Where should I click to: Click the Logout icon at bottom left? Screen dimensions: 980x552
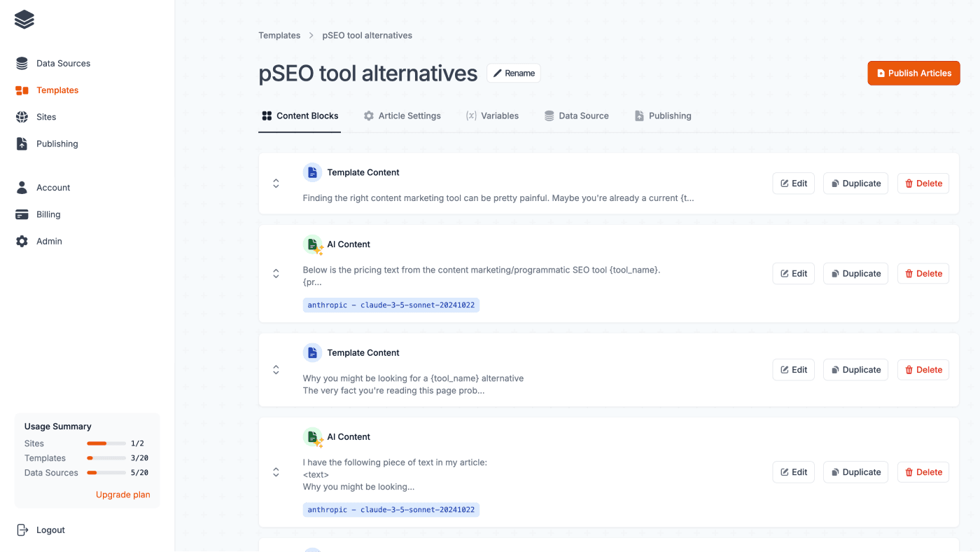click(x=22, y=530)
